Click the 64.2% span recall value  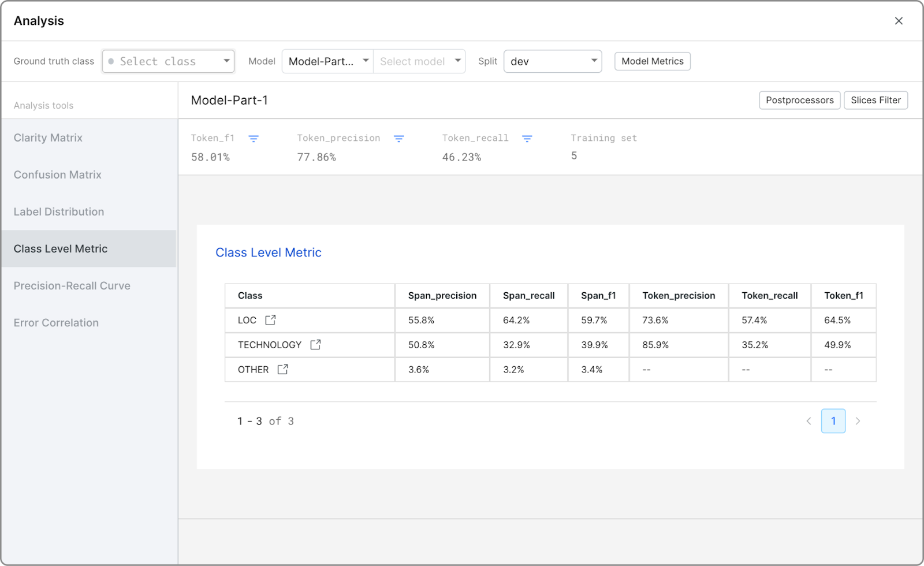pyautogui.click(x=516, y=320)
